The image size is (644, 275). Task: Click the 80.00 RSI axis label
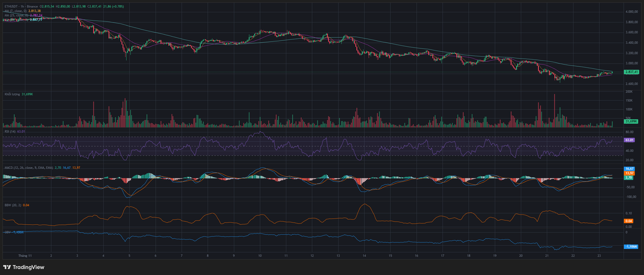coord(629,132)
